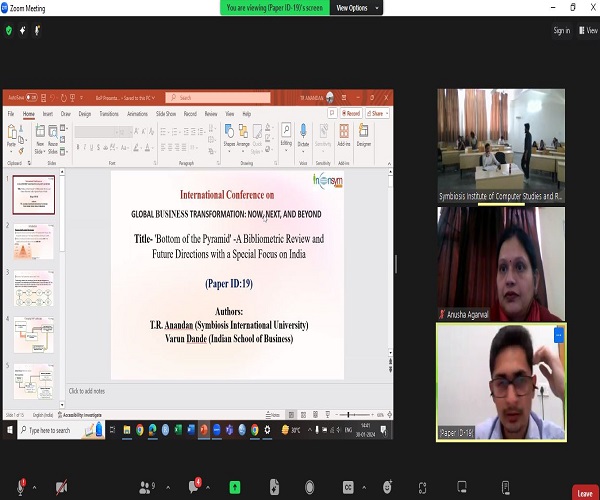The image size is (600, 500).
Task: Click the red Leave button
Action: (x=585, y=493)
